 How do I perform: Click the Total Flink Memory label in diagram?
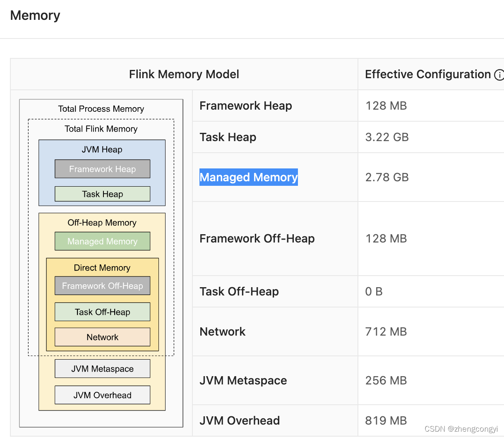point(101,129)
